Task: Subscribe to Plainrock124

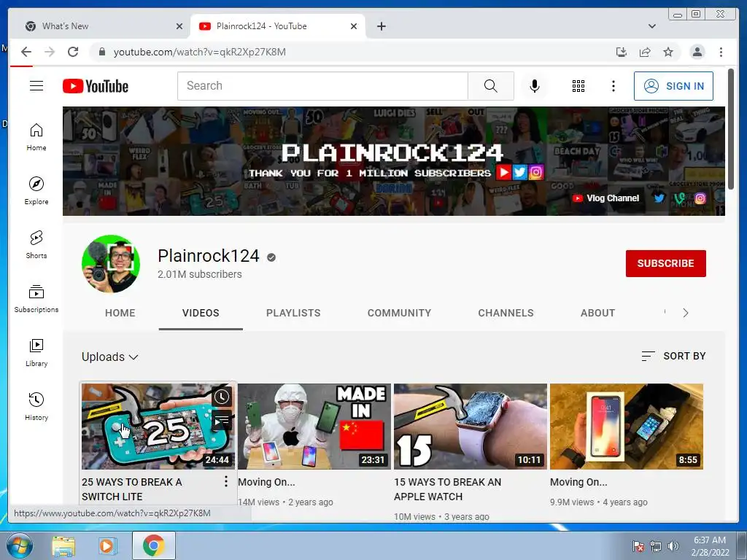Action: click(x=665, y=263)
